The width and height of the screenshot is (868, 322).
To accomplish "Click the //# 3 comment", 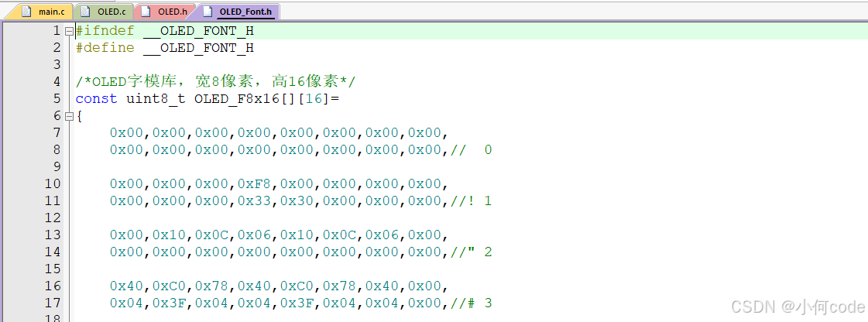I will [471, 303].
